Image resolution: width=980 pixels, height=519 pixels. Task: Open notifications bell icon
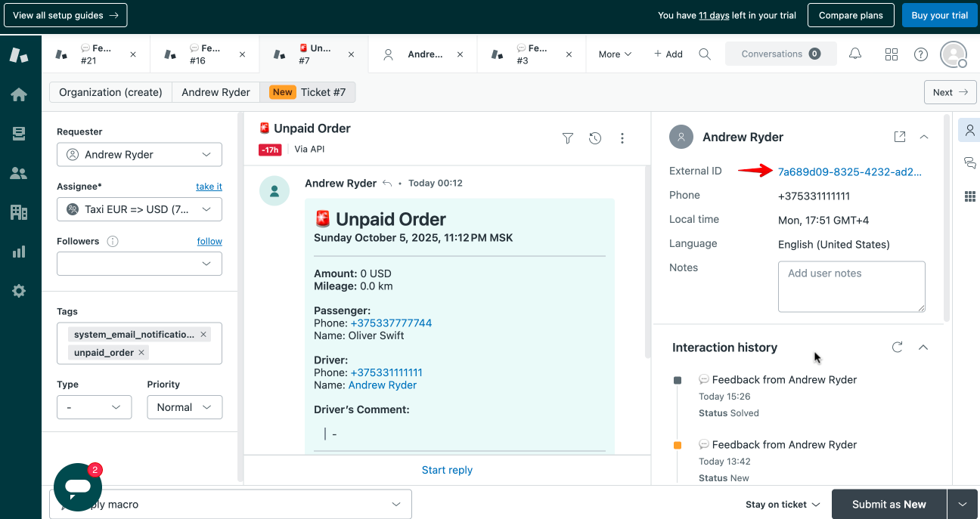[855, 54]
